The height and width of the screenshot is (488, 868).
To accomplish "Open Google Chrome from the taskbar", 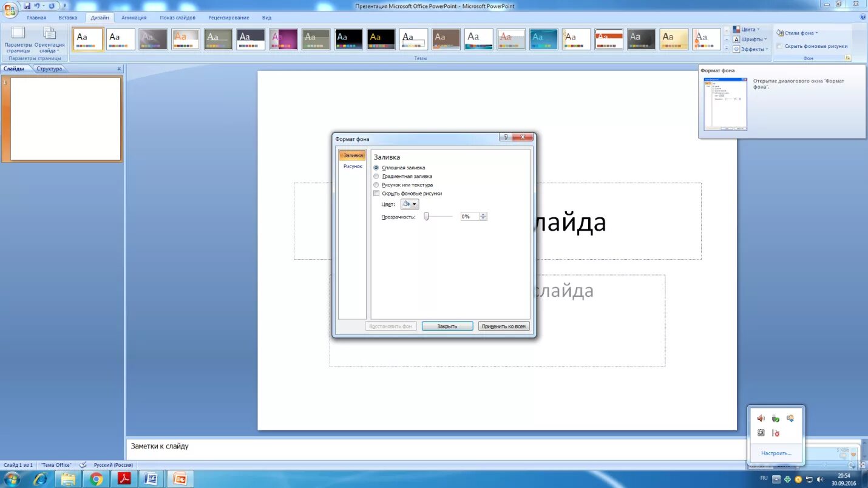I will (96, 479).
